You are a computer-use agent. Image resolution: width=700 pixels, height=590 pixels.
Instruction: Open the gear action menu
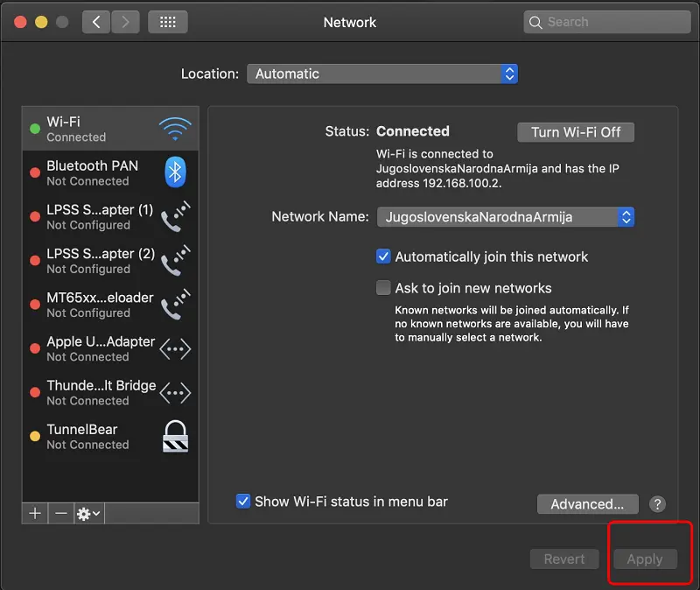(x=83, y=514)
